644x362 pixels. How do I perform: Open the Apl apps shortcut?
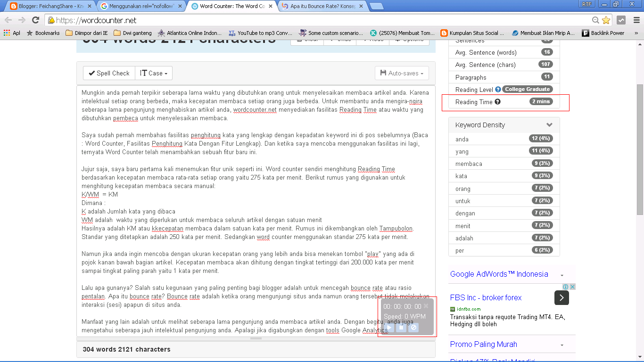(x=12, y=33)
